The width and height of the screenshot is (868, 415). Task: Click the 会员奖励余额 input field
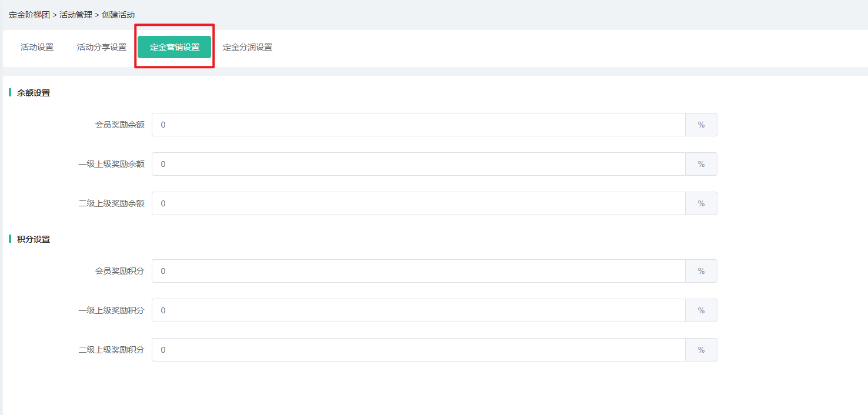(x=419, y=125)
